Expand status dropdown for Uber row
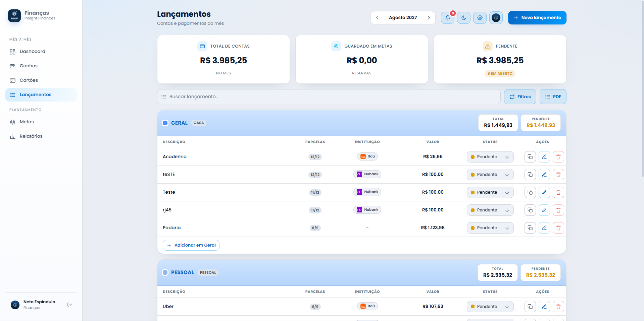 (x=490, y=307)
